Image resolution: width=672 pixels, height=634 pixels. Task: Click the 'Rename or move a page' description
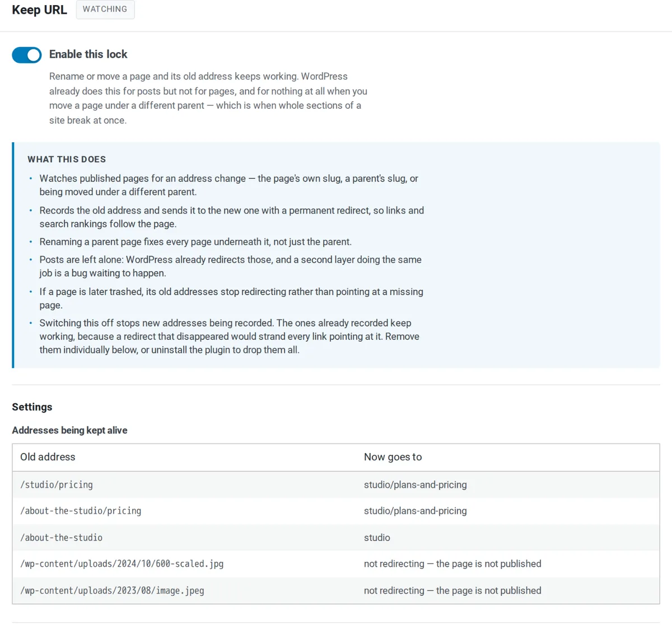pyautogui.click(x=208, y=98)
